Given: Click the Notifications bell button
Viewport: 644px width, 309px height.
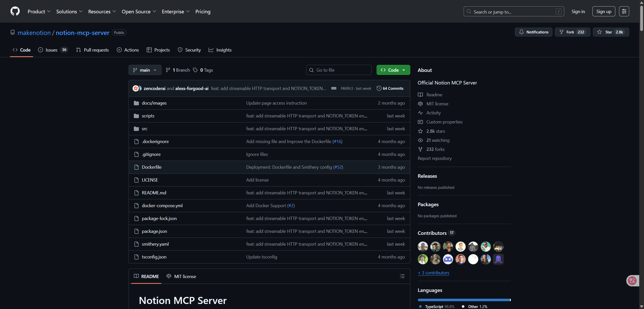Looking at the screenshot, I should (x=533, y=32).
